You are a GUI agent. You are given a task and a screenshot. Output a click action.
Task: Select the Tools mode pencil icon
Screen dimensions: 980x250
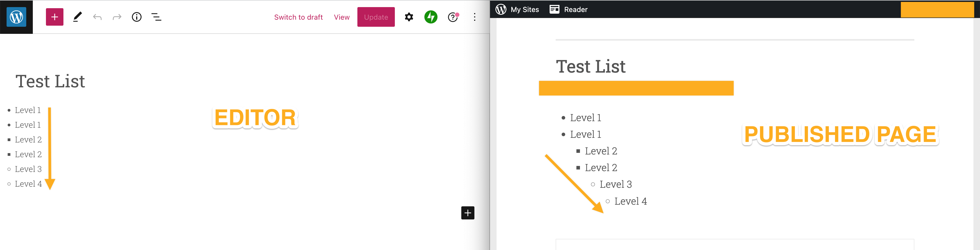coord(78,17)
